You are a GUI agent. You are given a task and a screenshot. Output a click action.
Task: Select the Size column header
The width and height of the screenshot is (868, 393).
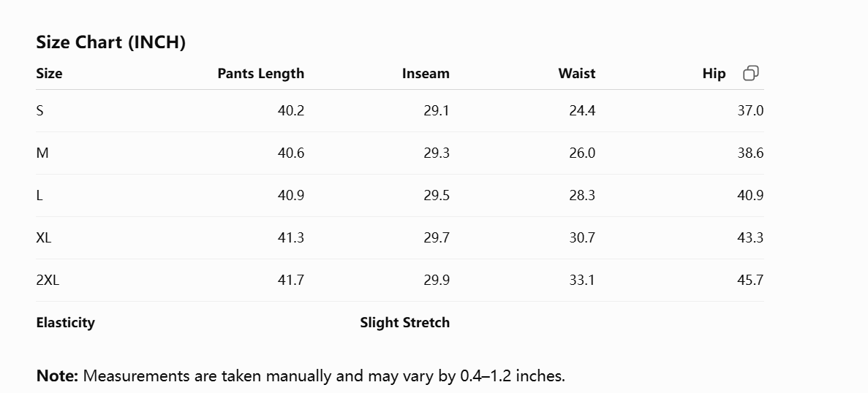pos(49,74)
